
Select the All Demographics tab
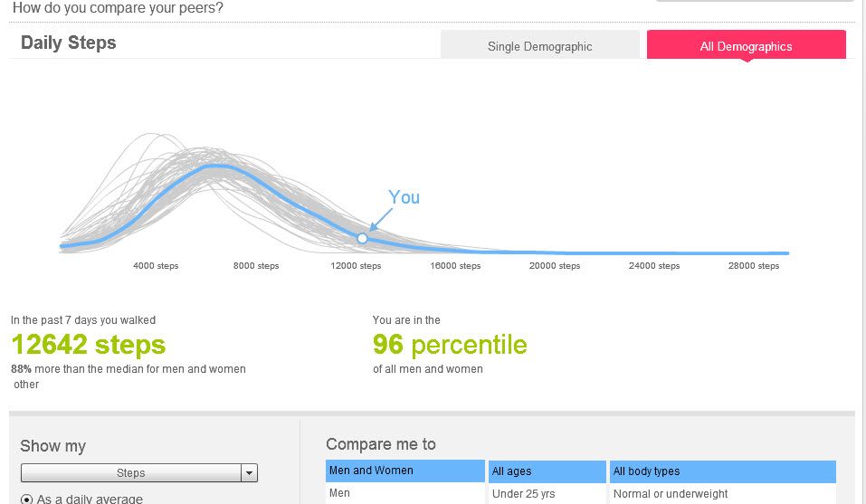tap(747, 46)
